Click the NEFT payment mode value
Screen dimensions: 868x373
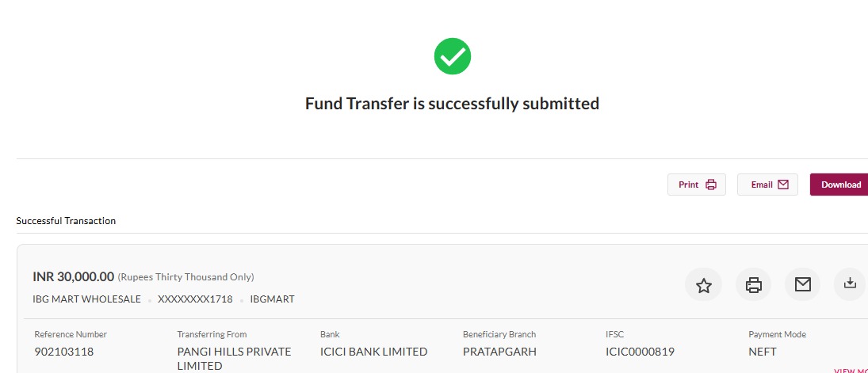[x=763, y=352]
